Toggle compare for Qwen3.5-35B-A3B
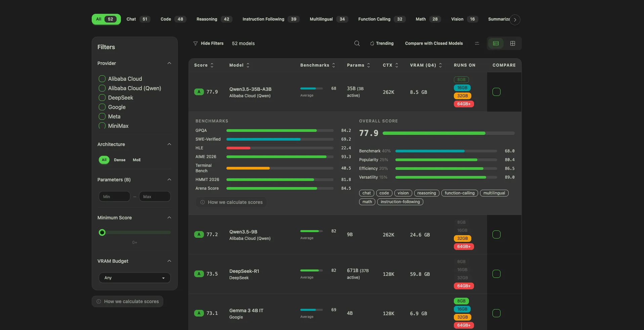 [497, 92]
